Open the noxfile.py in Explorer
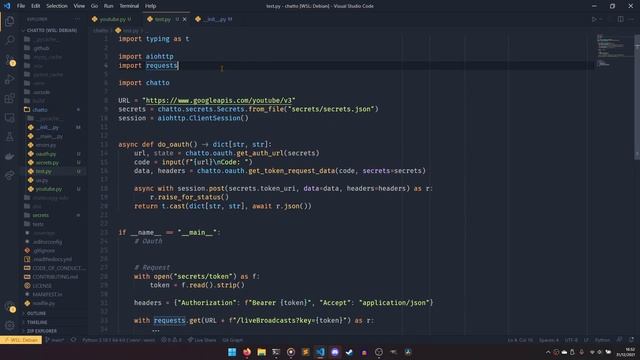Image resolution: width=640 pixels, height=360 pixels. tap(43, 303)
